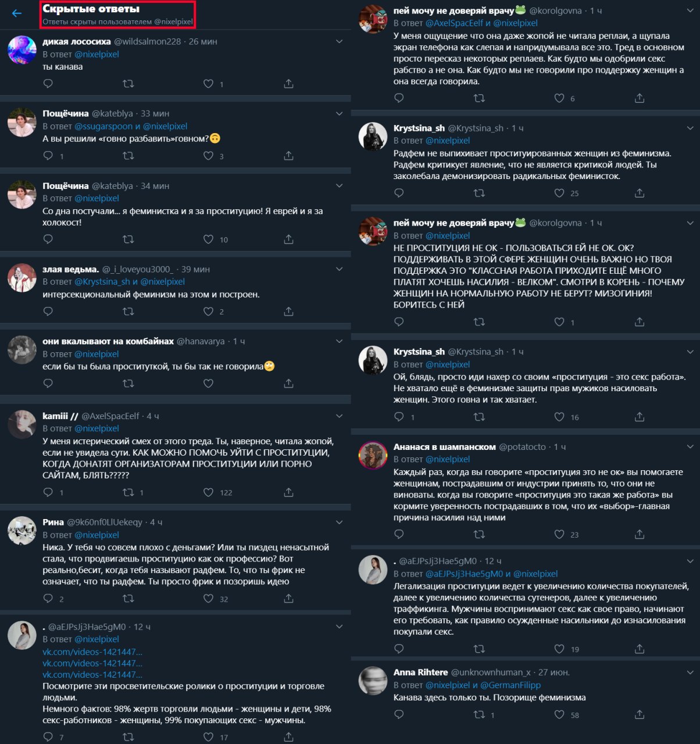Open the Скрытые ответы header title
This screenshot has width=700, height=744.
coord(91,9)
